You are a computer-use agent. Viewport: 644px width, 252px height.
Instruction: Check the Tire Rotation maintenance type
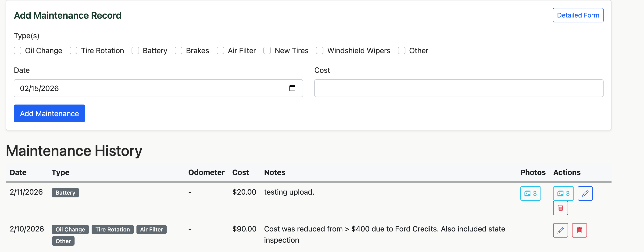point(73,50)
